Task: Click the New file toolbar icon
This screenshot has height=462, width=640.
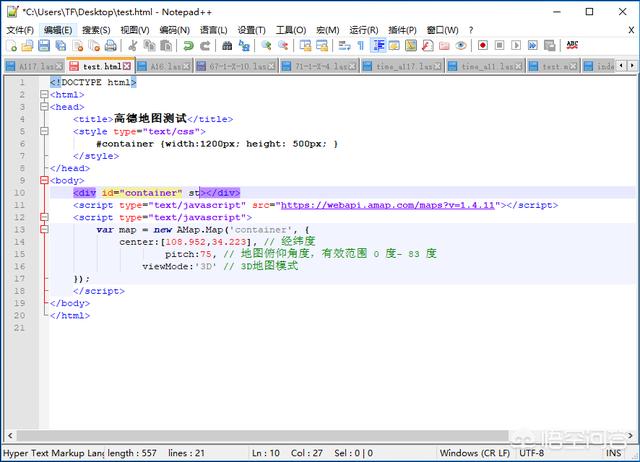Action: pyautogui.click(x=12, y=46)
